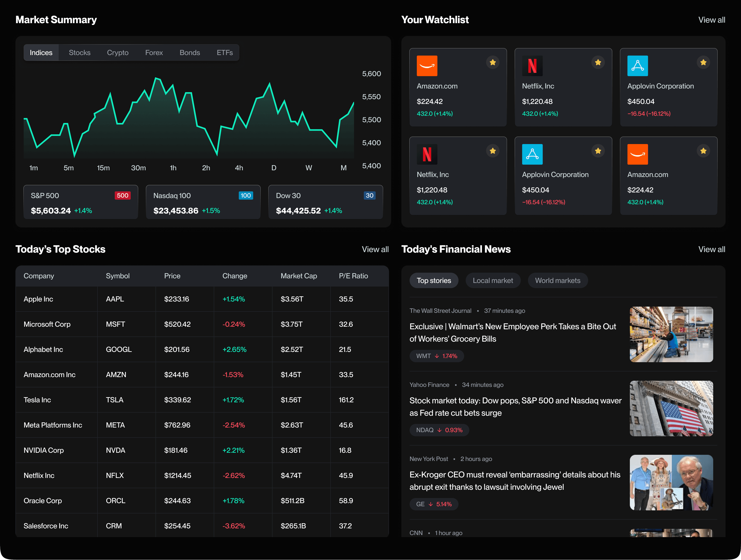Viewport: 741px width, 560px height.
Task: Unfavorite Netflix by clicking its star
Action: point(598,62)
